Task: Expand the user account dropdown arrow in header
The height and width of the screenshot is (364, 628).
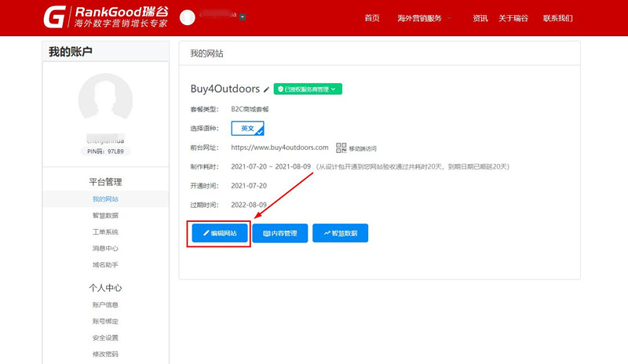Action: [243, 17]
